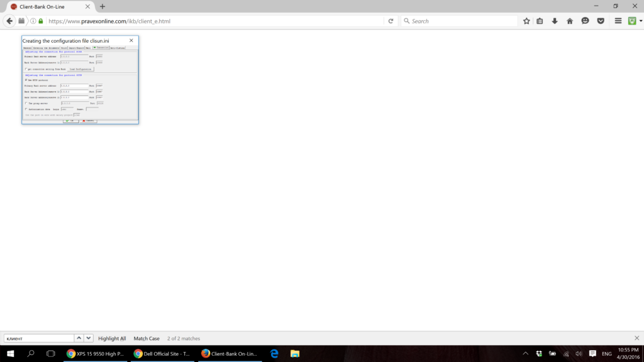Open the Print tab in the dialog
This screenshot has height=362, width=644.
pos(64,48)
